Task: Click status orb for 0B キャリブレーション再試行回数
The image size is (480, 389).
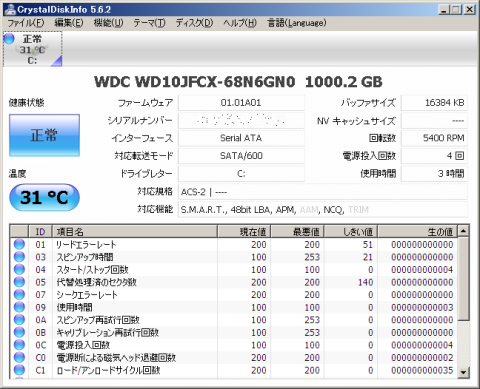Action: click(19, 332)
